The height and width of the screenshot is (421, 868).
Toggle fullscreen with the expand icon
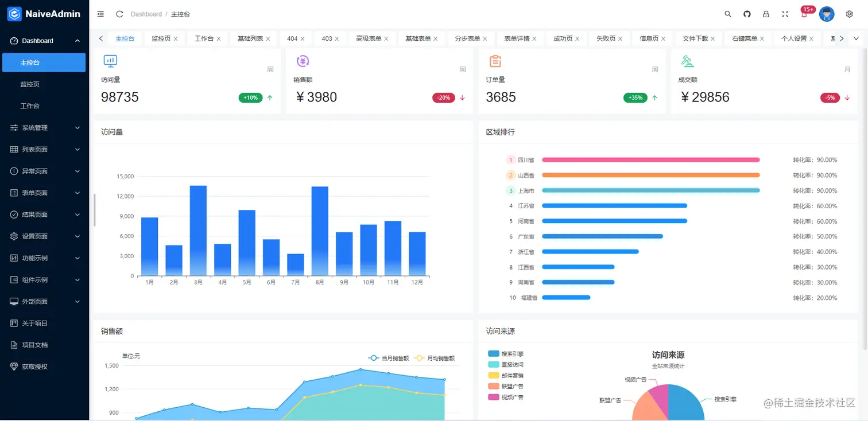point(785,14)
